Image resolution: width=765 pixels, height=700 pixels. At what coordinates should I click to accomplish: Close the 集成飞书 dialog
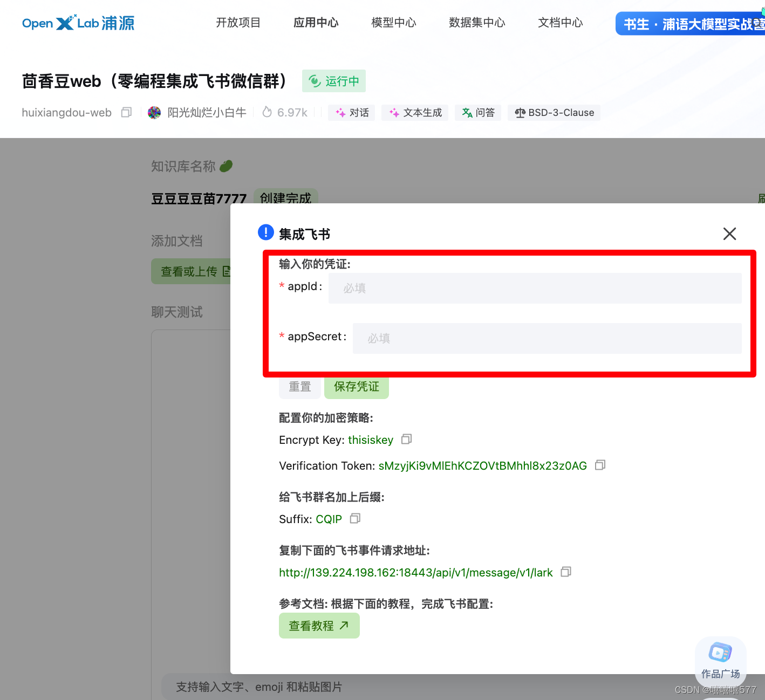729,234
